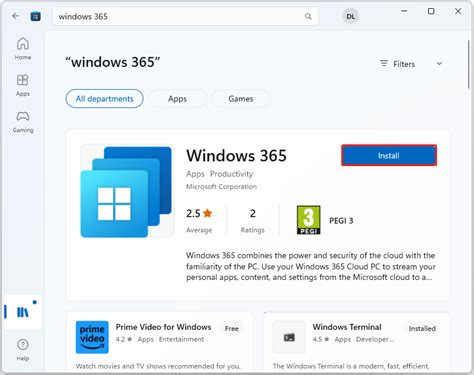Install the Windows 365 app
This screenshot has height=375, width=474.
click(389, 155)
